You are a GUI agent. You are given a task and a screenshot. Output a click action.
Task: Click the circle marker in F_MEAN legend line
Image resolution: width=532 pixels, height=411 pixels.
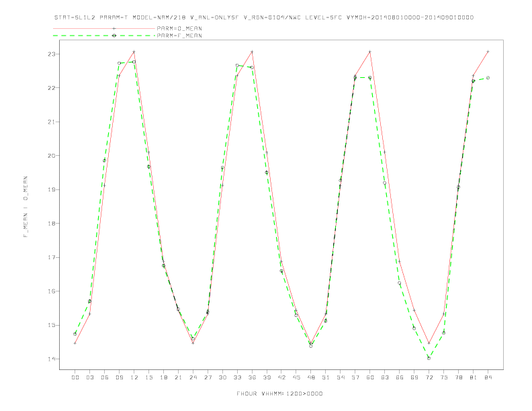click(114, 36)
